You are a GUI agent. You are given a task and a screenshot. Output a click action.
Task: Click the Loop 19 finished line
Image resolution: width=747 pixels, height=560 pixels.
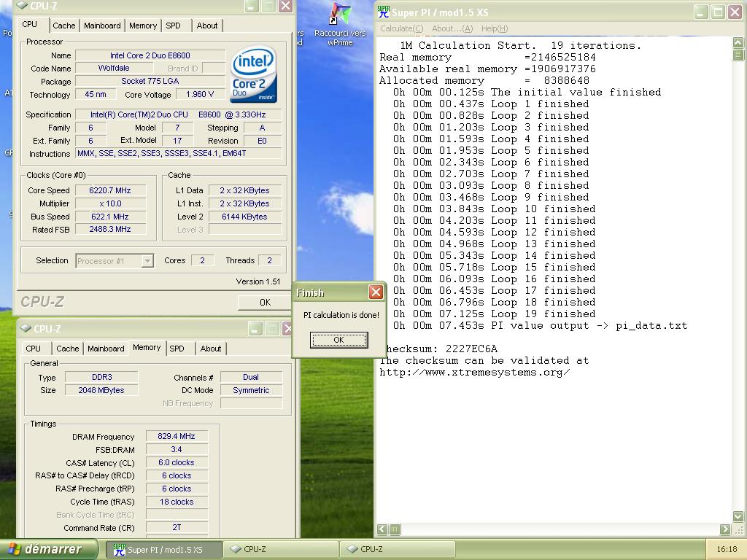click(495, 314)
